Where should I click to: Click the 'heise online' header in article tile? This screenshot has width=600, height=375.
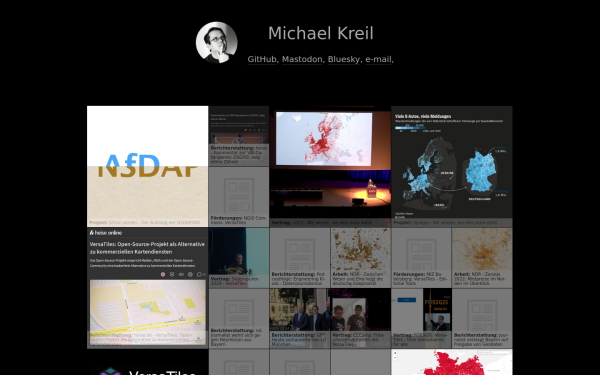point(106,233)
